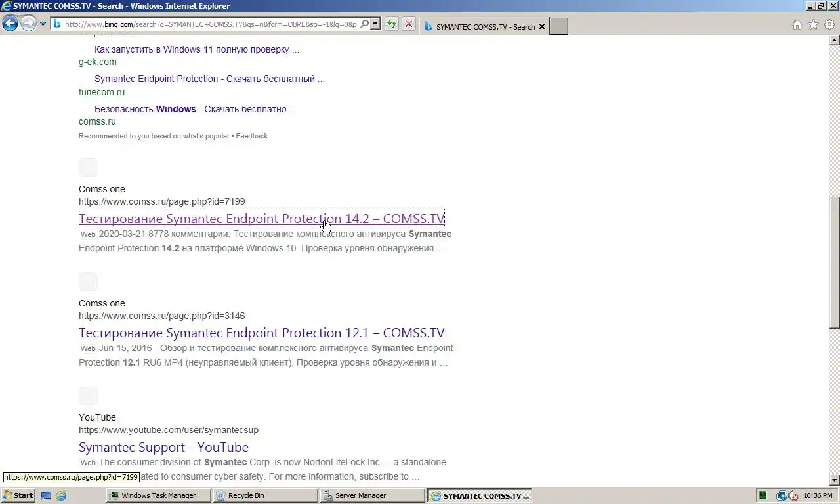Open the Tools gear icon
This screenshot has height=504, width=840.
pos(829,25)
